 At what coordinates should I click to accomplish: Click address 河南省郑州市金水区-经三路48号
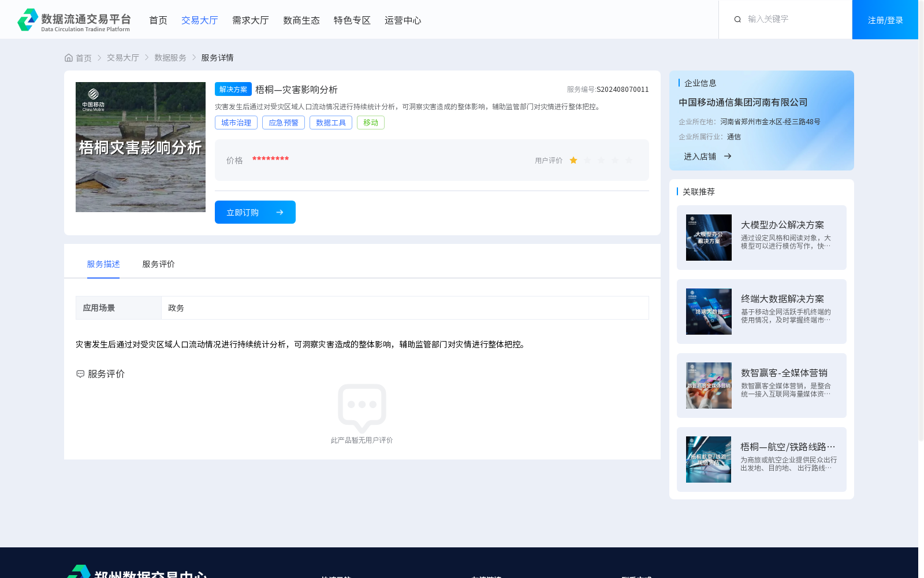tap(770, 122)
